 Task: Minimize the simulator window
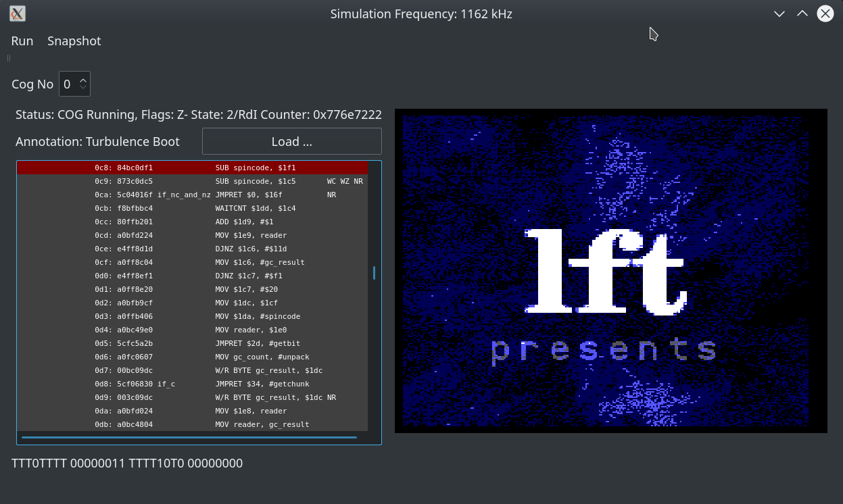[x=779, y=14]
